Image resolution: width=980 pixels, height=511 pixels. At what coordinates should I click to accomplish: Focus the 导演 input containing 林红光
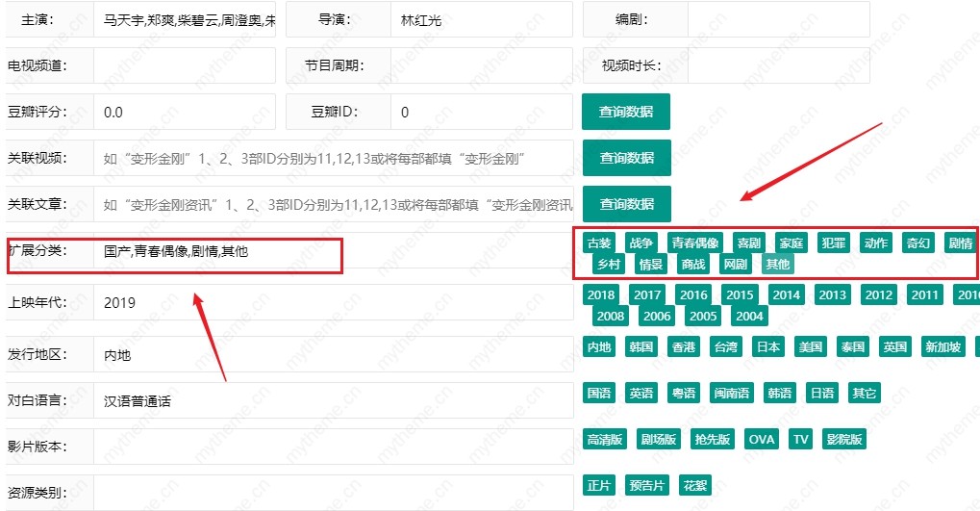[x=481, y=19]
